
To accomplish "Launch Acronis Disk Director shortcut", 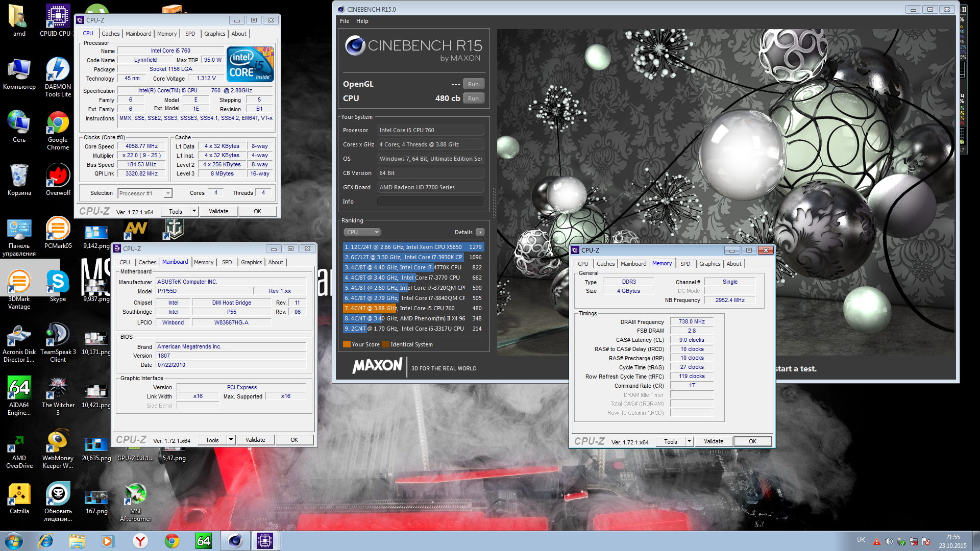I will (19, 343).
